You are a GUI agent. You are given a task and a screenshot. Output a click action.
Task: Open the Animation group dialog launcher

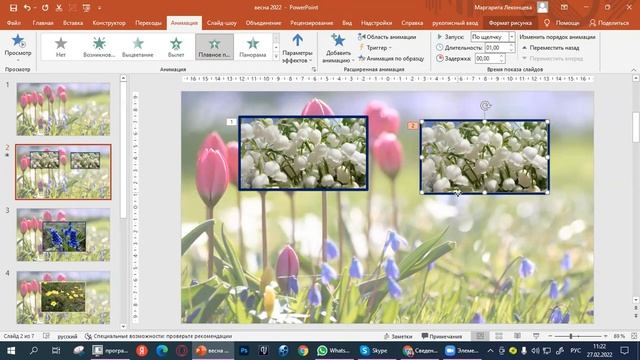pyautogui.click(x=314, y=70)
